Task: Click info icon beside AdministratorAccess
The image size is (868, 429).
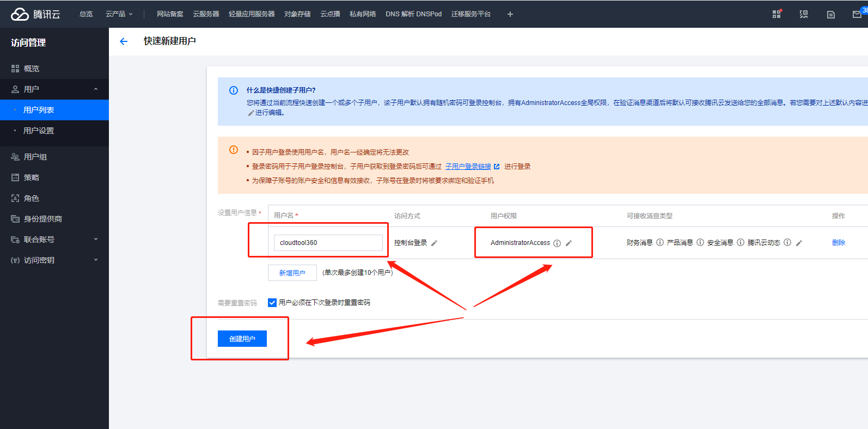Action: [x=557, y=243]
